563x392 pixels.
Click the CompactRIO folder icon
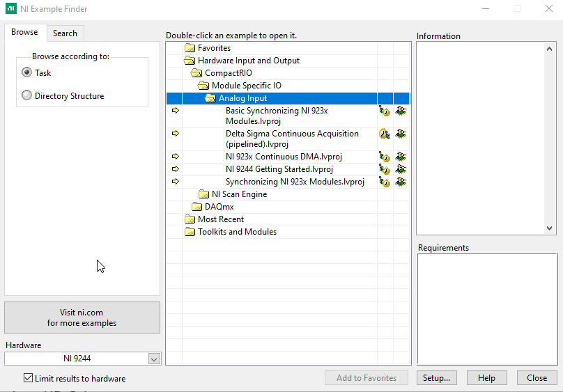(196, 73)
